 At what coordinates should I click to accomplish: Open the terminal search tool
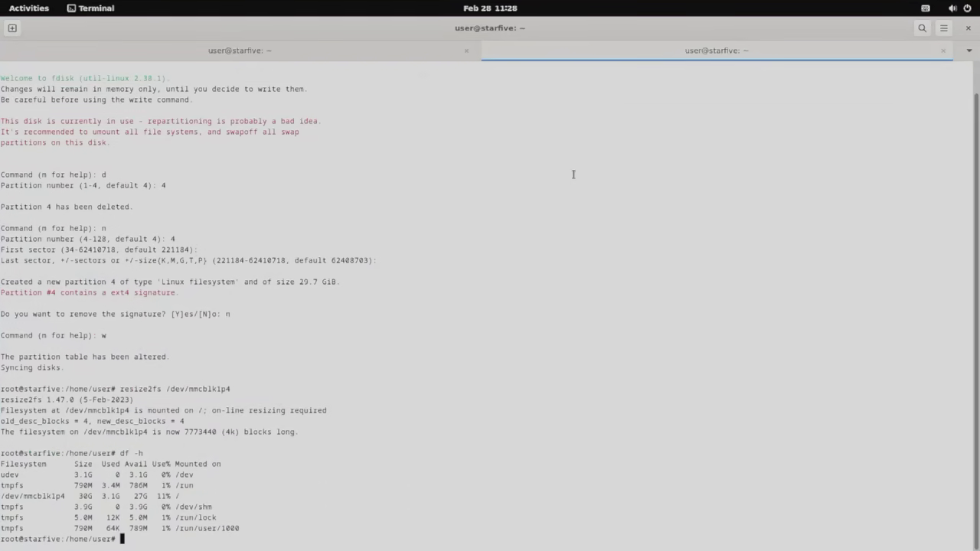click(922, 28)
